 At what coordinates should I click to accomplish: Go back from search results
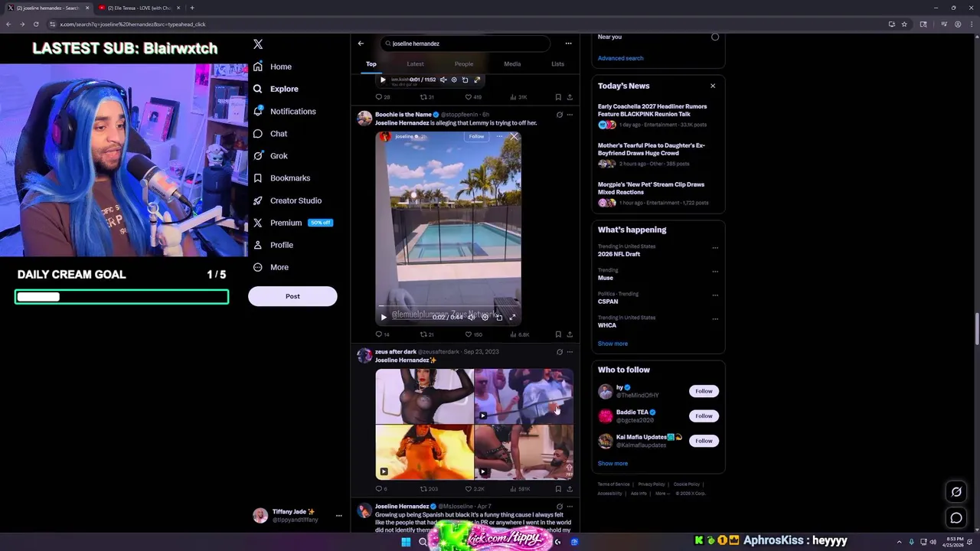point(361,44)
